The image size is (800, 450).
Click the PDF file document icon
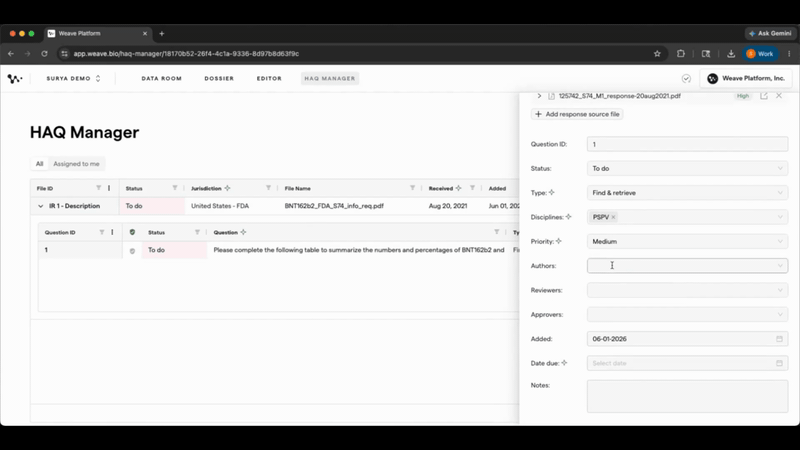point(552,96)
